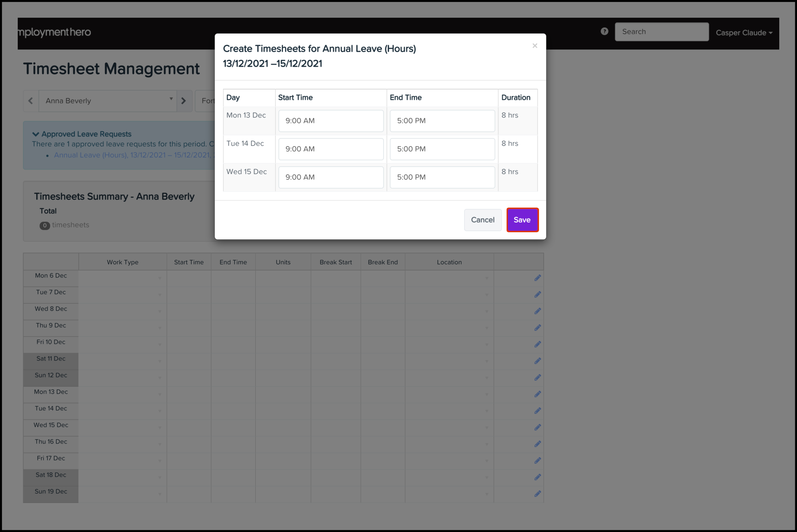Cancel the Create Timesheets dialog

[482, 220]
